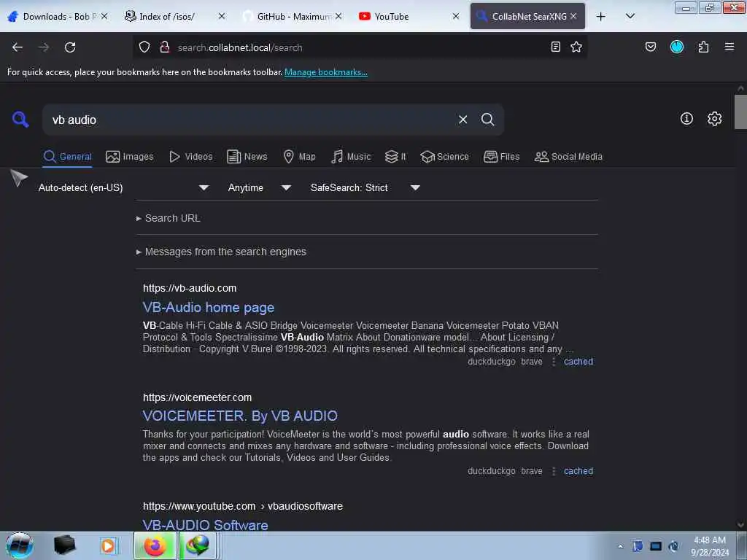Open the Auto-detect (en-US) language dropdown
This screenshot has height=560, width=747.
[123, 187]
